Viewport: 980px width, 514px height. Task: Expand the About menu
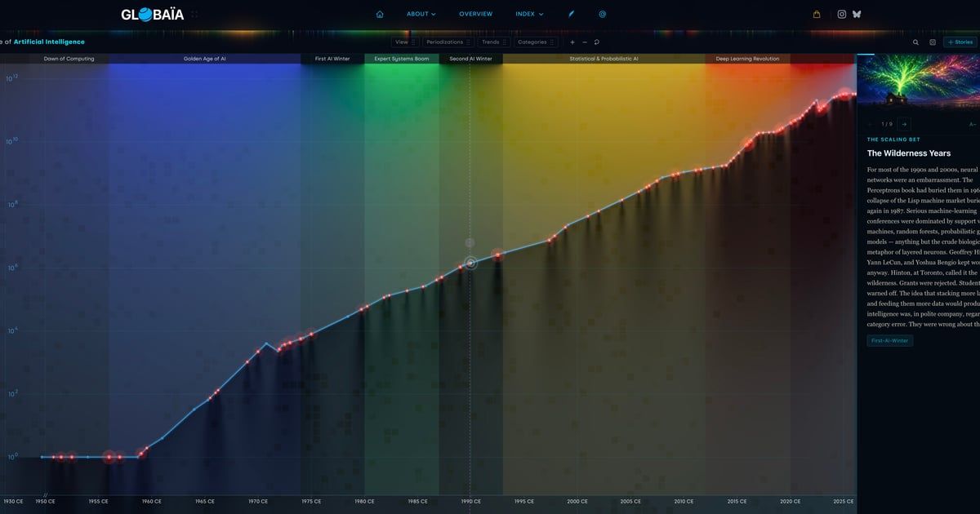pos(421,14)
